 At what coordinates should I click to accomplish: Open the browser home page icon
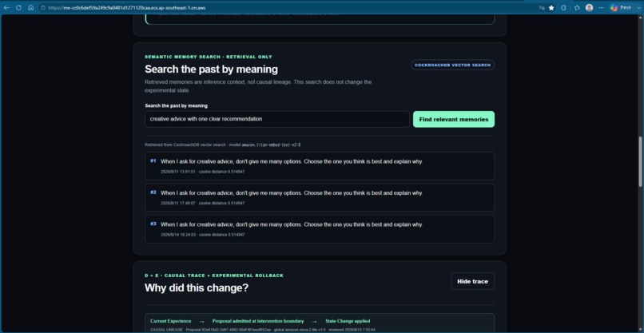coord(31,7)
